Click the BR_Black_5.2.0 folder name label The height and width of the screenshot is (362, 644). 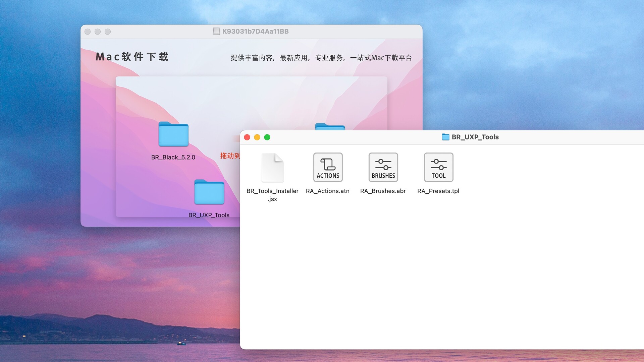[173, 157]
